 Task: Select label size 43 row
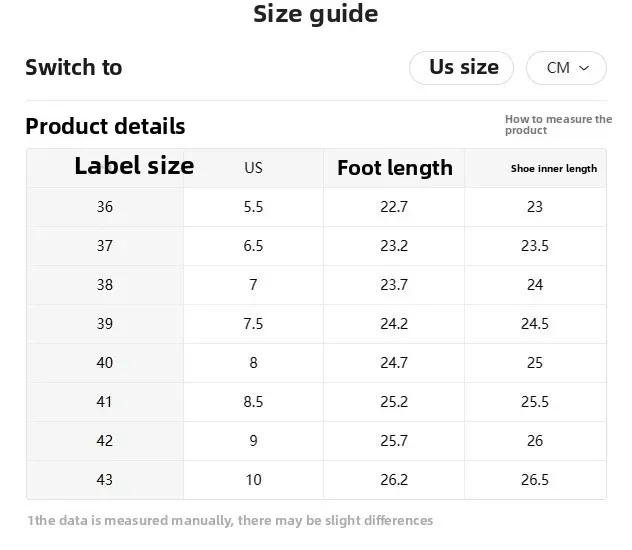105,480
